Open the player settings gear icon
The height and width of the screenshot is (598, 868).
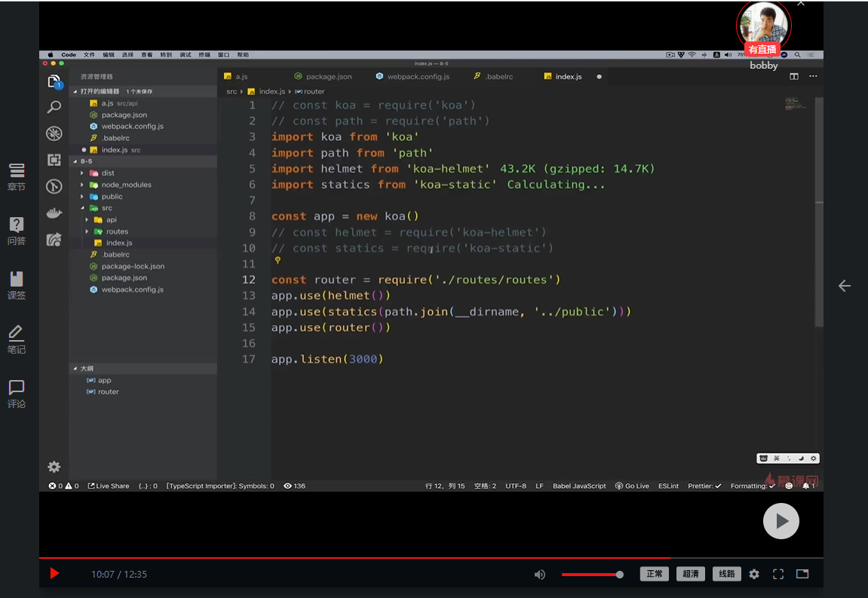[x=754, y=574]
